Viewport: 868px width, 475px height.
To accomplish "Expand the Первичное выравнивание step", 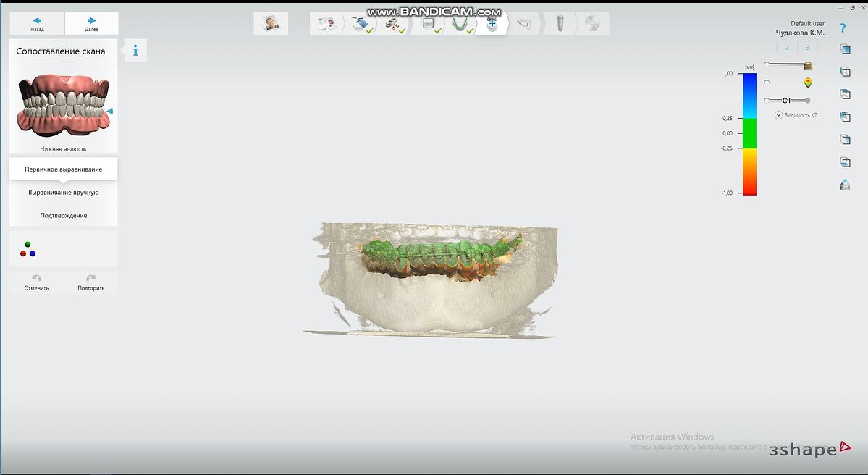I will [x=64, y=169].
